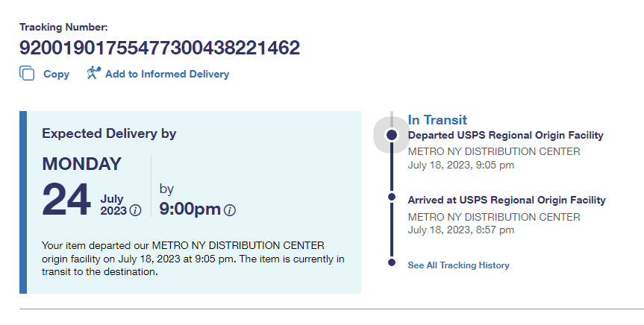
Task: Click the Copy clipboard icon
Action: click(x=28, y=74)
